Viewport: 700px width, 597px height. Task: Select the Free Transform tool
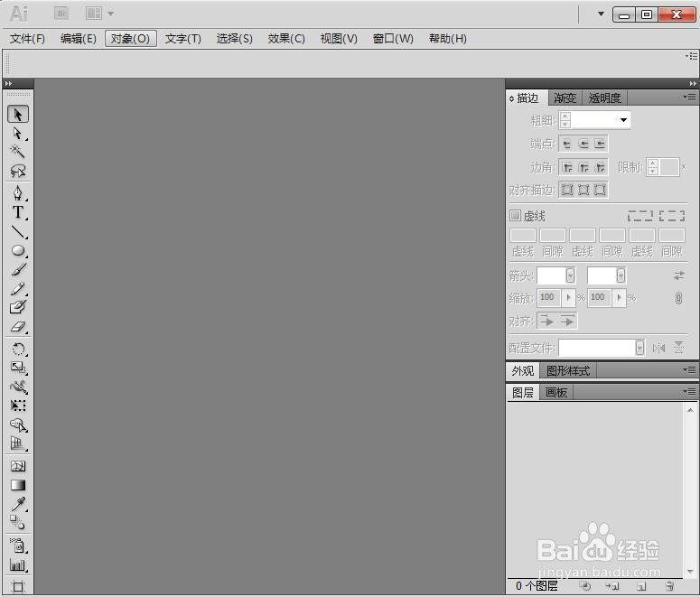[x=18, y=406]
